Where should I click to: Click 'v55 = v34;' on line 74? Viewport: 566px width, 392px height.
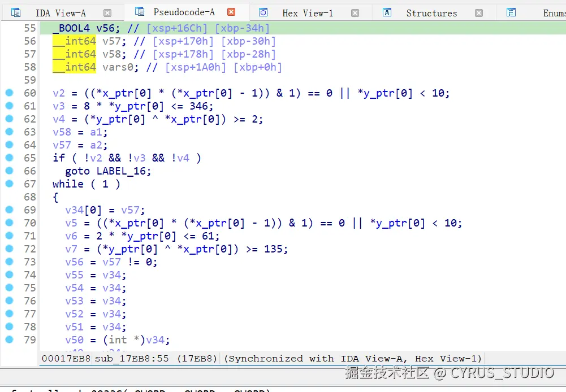click(x=96, y=275)
